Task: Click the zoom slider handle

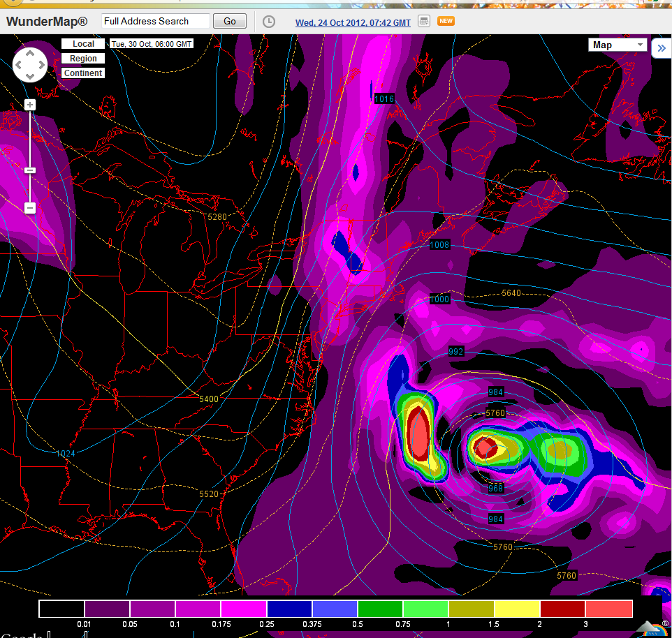Action: pyautogui.click(x=30, y=170)
